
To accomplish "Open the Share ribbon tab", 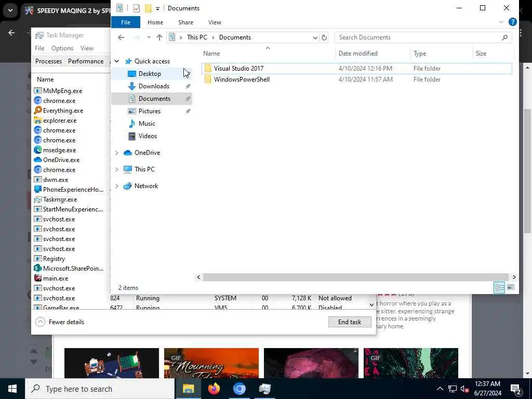I will pyautogui.click(x=185, y=22).
